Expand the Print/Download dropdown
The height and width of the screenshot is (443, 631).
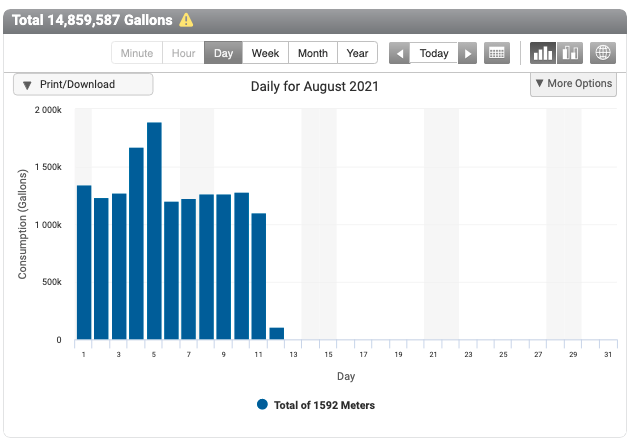coord(83,85)
